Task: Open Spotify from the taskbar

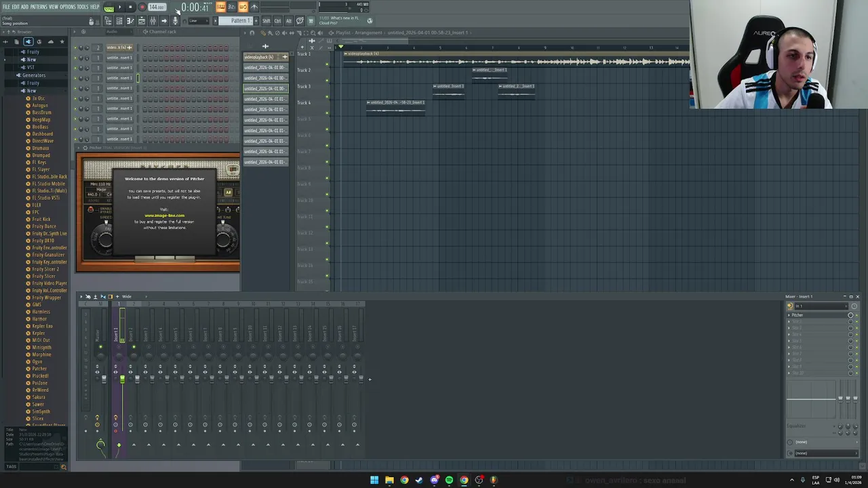Action: pyautogui.click(x=449, y=480)
